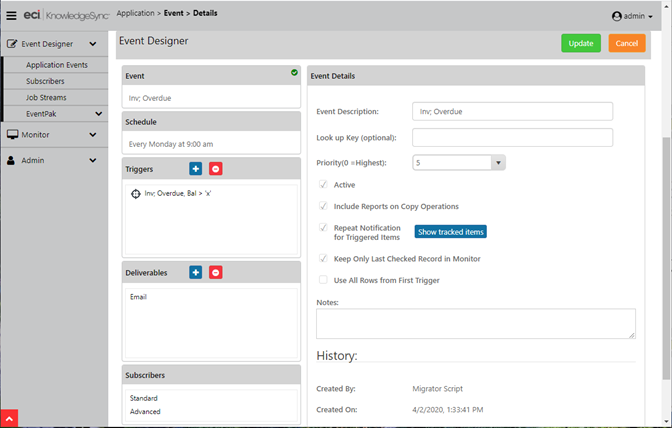This screenshot has width=672, height=428.
Task: Open Subscribers in sidebar
Action: 45,81
